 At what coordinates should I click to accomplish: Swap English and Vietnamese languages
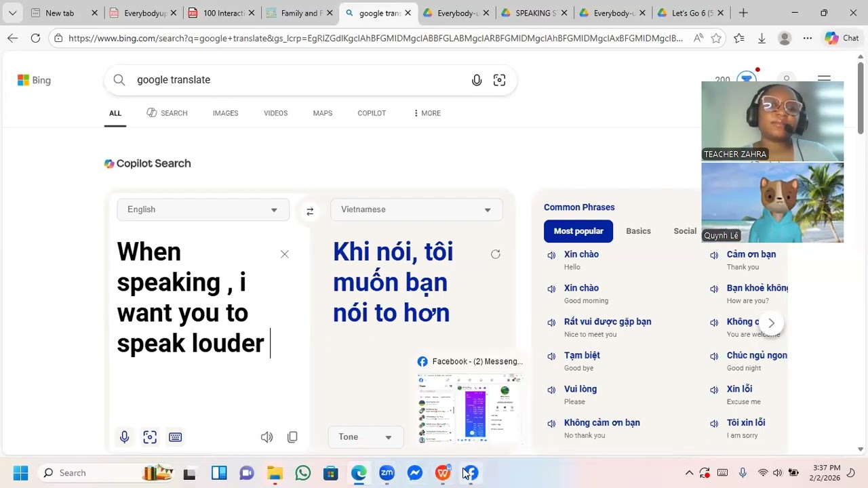click(x=310, y=211)
